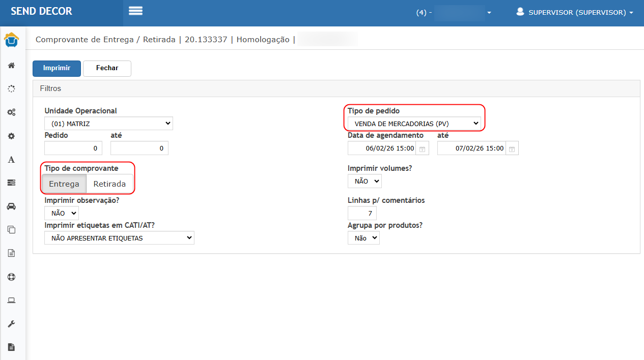Open the Imprimir volumes dropdown

[x=365, y=181]
